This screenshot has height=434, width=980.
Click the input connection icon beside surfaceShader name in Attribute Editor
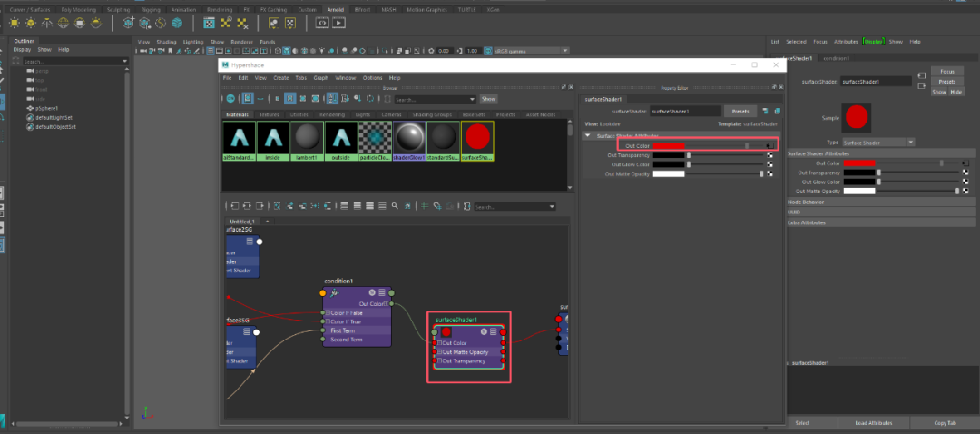(922, 75)
